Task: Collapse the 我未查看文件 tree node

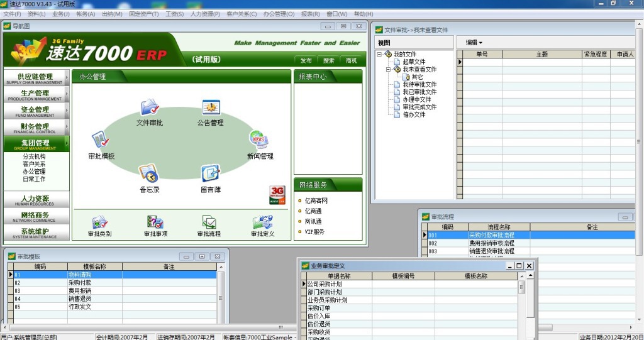Action: pyautogui.click(x=388, y=69)
